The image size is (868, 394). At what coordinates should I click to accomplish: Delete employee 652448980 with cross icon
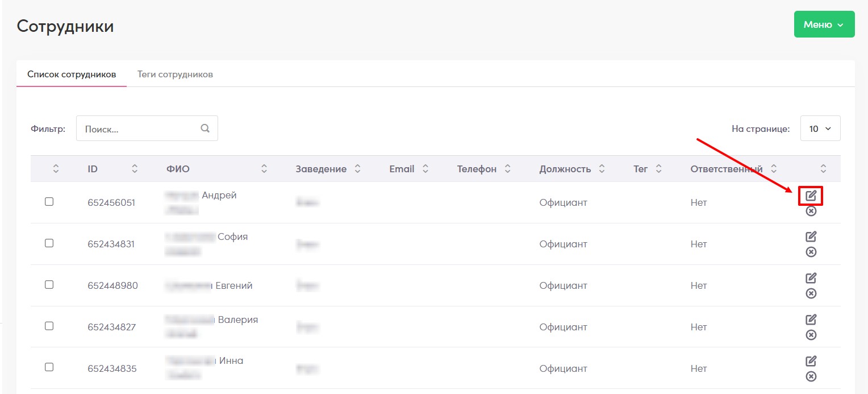(x=811, y=293)
